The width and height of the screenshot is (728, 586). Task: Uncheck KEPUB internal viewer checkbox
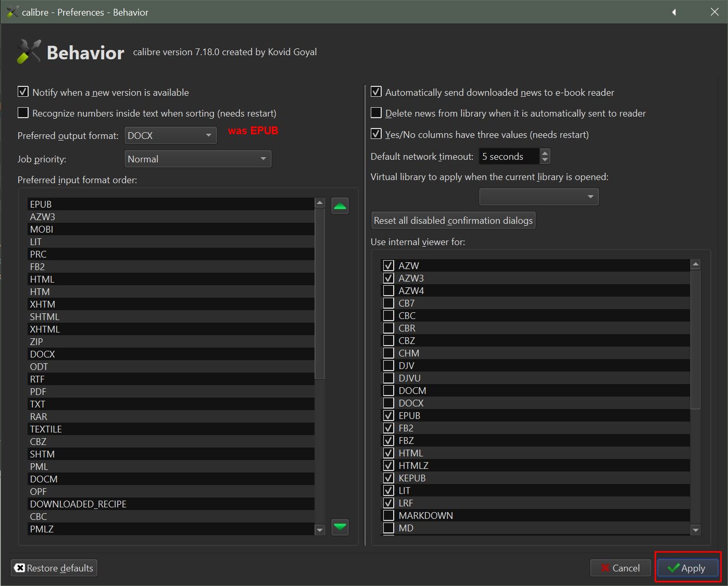388,478
